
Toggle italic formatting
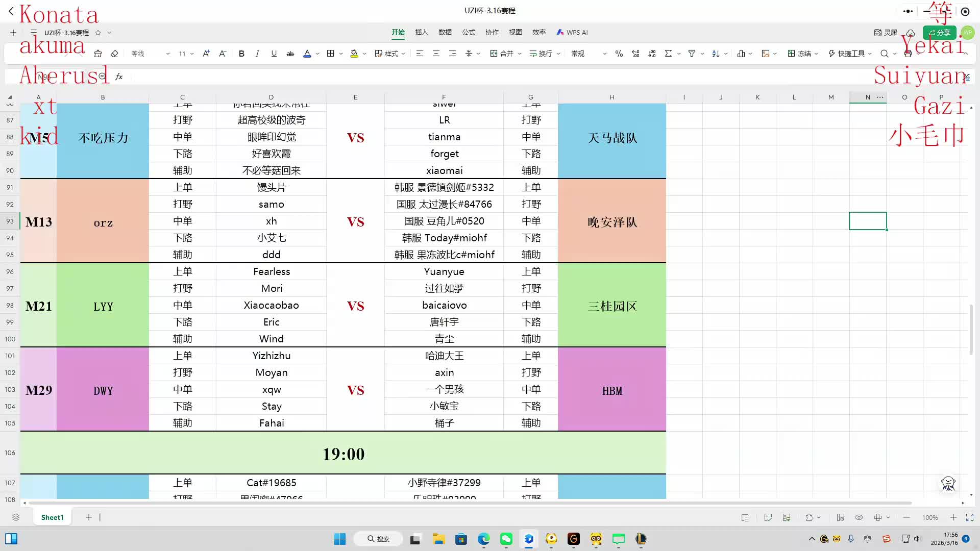coord(257,54)
